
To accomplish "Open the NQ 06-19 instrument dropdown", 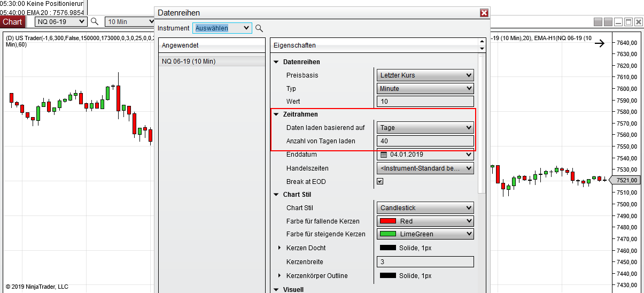I will [61, 21].
